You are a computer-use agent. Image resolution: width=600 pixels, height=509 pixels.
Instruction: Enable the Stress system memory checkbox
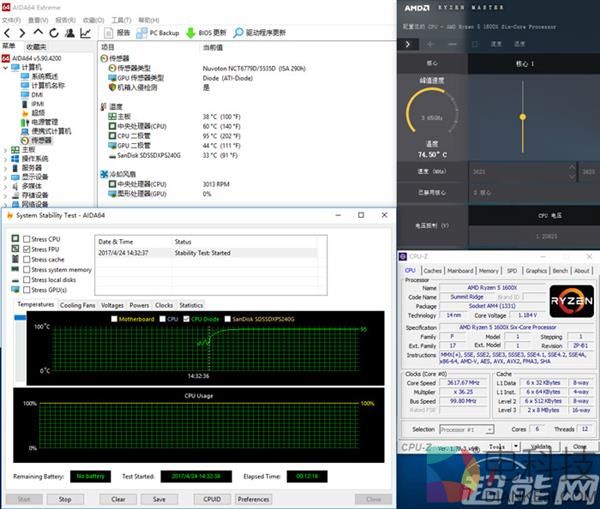[26, 269]
